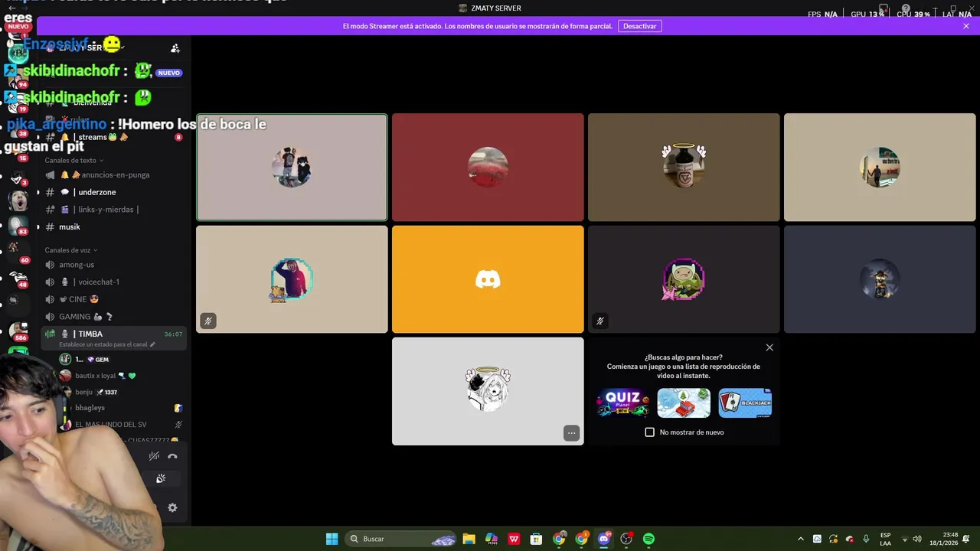
Task: Join the CINE voice channel
Action: click(x=113, y=299)
